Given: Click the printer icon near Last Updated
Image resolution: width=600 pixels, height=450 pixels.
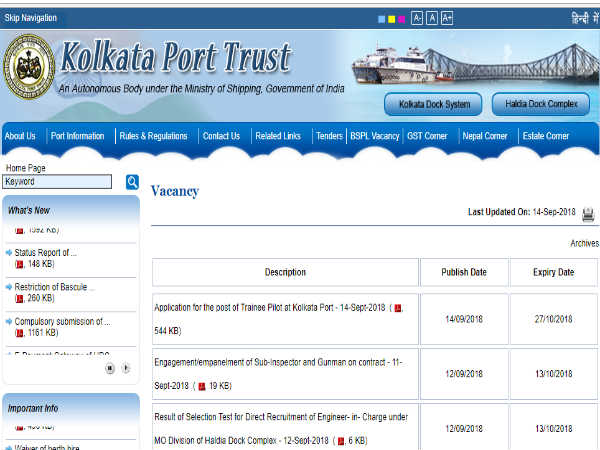Looking at the screenshot, I should coord(588,214).
